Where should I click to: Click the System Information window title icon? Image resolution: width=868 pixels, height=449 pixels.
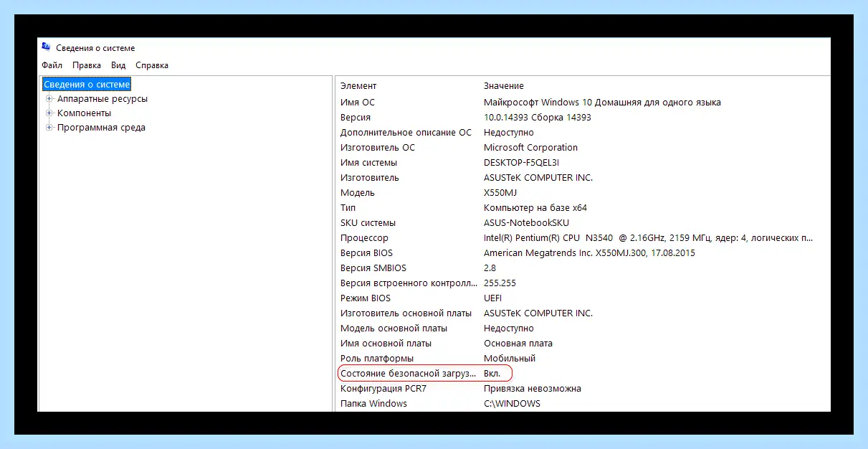click(46, 48)
